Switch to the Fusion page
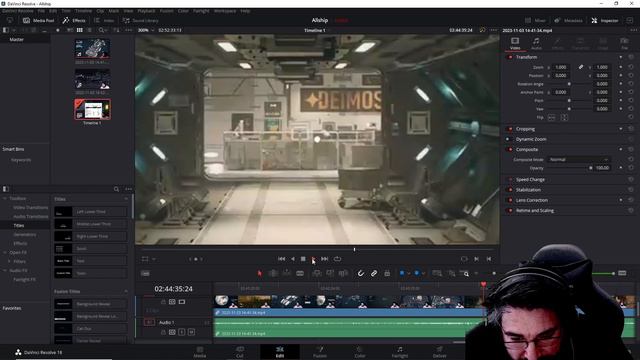The height and width of the screenshot is (360, 640). point(320,352)
